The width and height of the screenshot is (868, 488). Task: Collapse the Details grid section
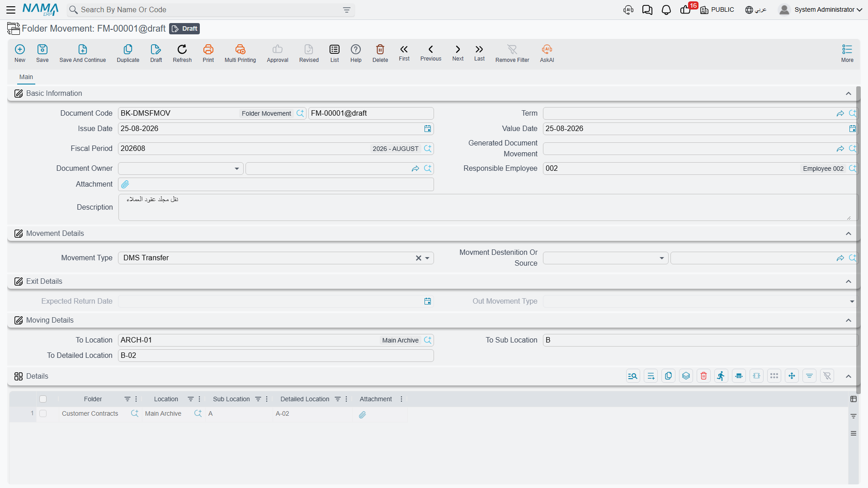[849, 376]
